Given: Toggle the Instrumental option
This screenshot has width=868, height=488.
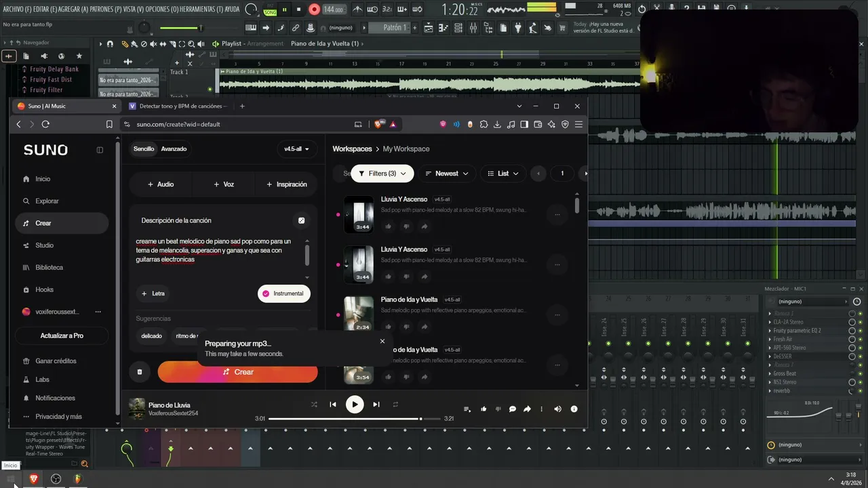Looking at the screenshot, I should pos(284,293).
